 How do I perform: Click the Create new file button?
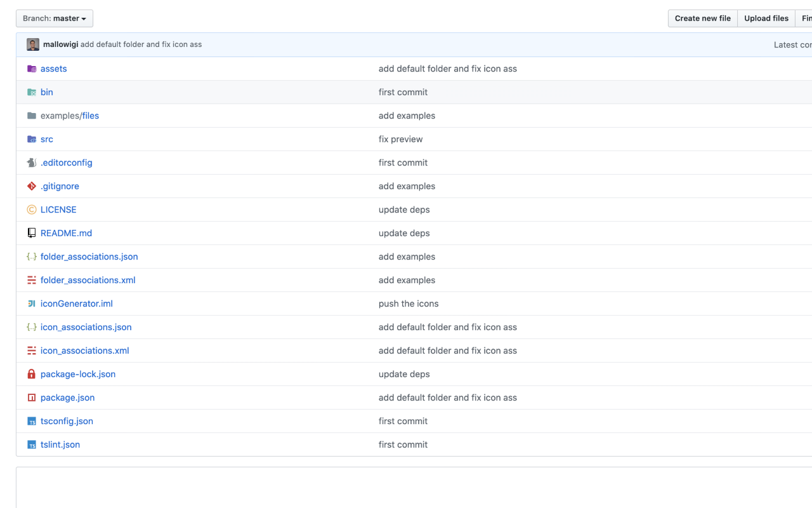click(702, 18)
